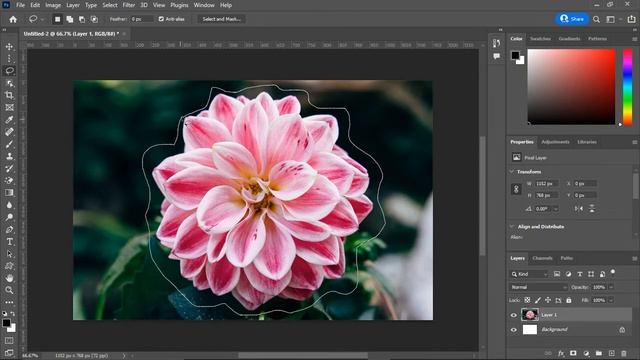Switch to the Adjustments tab
This screenshot has width=640, height=360.
point(555,142)
